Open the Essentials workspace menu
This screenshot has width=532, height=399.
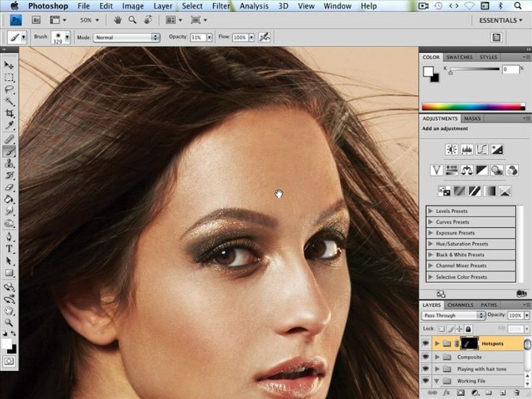tap(501, 21)
